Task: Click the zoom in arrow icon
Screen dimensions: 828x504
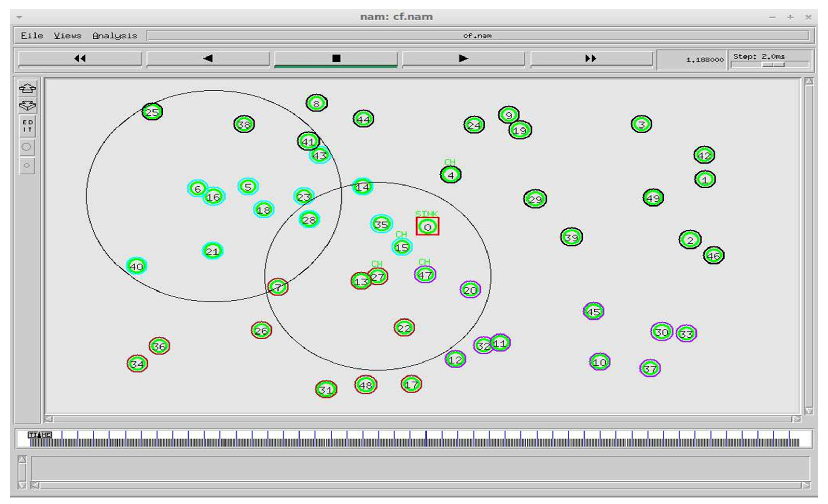Action: pos(27,89)
